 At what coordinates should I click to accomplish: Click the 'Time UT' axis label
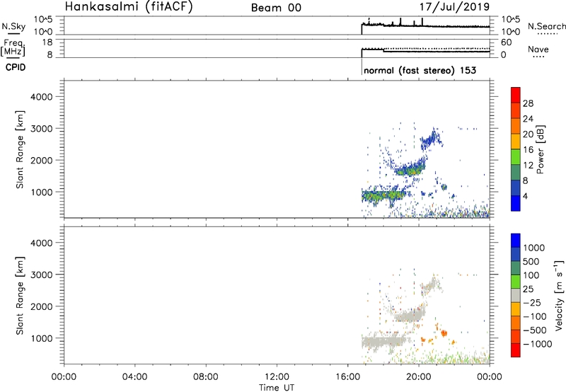pos(277,388)
